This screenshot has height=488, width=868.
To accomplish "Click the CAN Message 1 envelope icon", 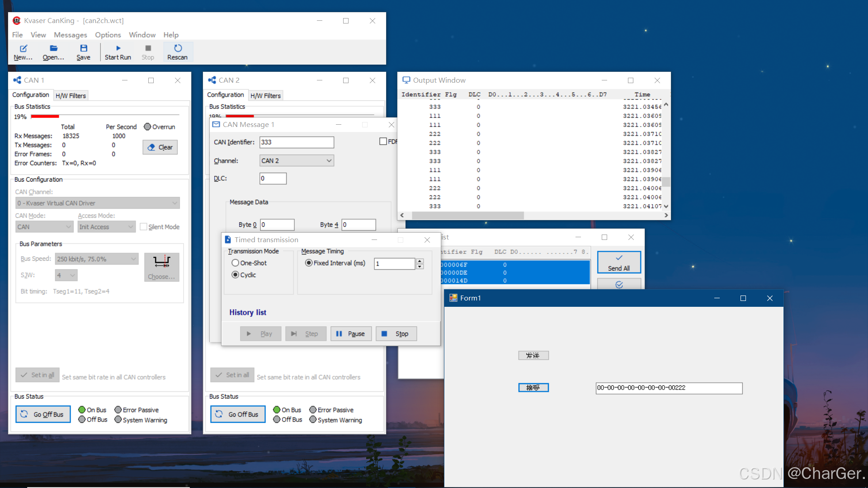I will tap(216, 124).
